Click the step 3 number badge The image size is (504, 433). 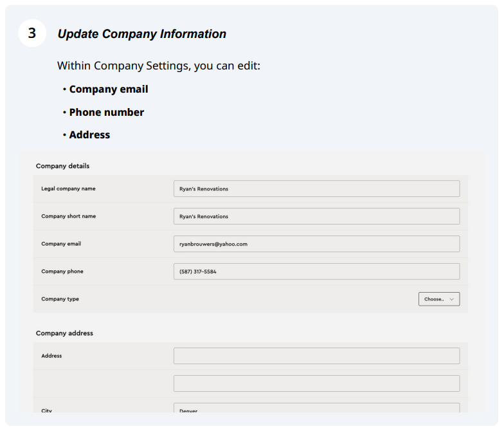(32, 33)
